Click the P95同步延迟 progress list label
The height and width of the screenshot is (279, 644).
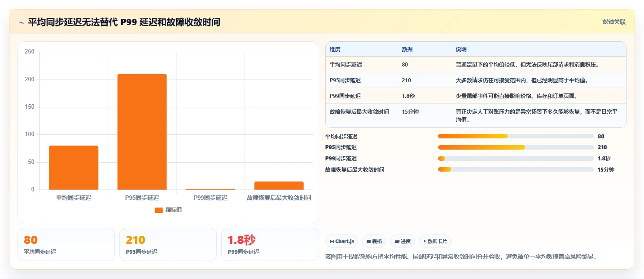tap(341, 147)
